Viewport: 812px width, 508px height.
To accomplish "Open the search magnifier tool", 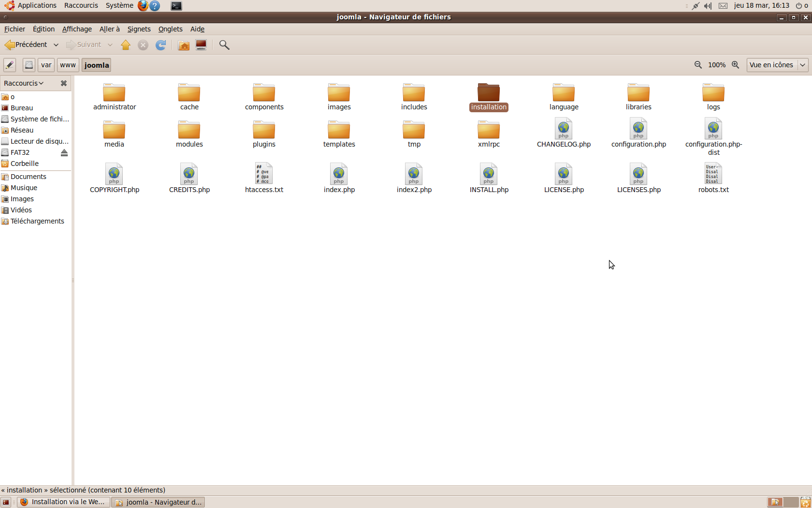I will 224,45.
